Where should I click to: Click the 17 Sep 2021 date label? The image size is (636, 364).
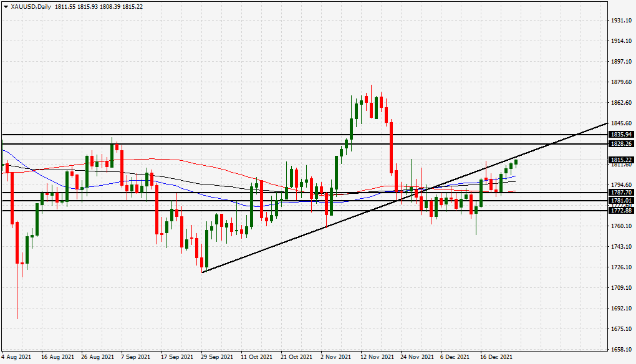point(177,357)
